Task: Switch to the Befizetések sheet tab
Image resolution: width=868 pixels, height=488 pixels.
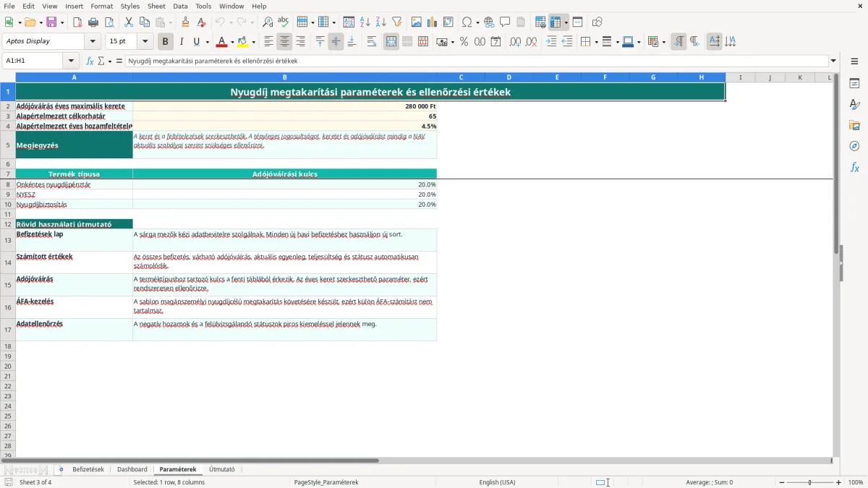Action: click(88, 469)
